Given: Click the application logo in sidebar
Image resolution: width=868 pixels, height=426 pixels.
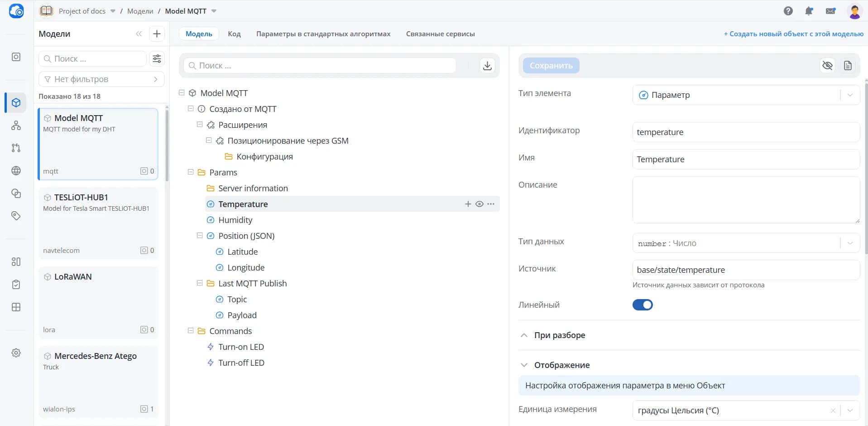Looking at the screenshot, I should tap(16, 11).
